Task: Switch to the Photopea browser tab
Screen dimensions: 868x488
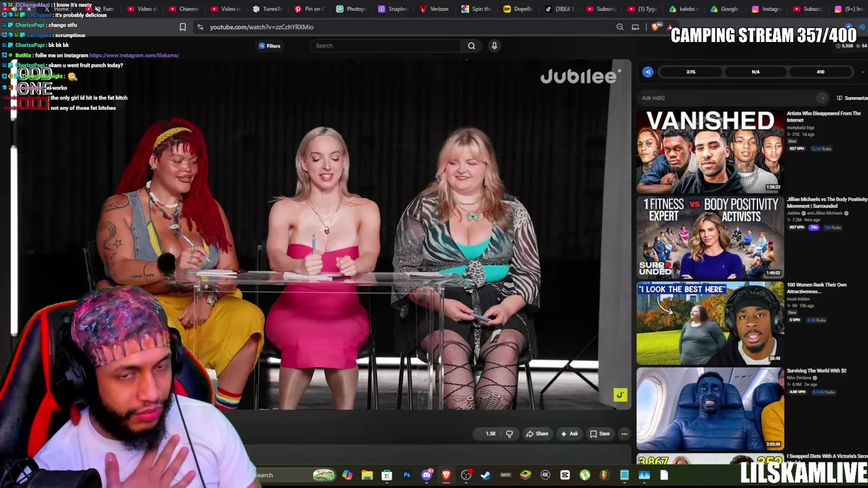Action: 351,9
